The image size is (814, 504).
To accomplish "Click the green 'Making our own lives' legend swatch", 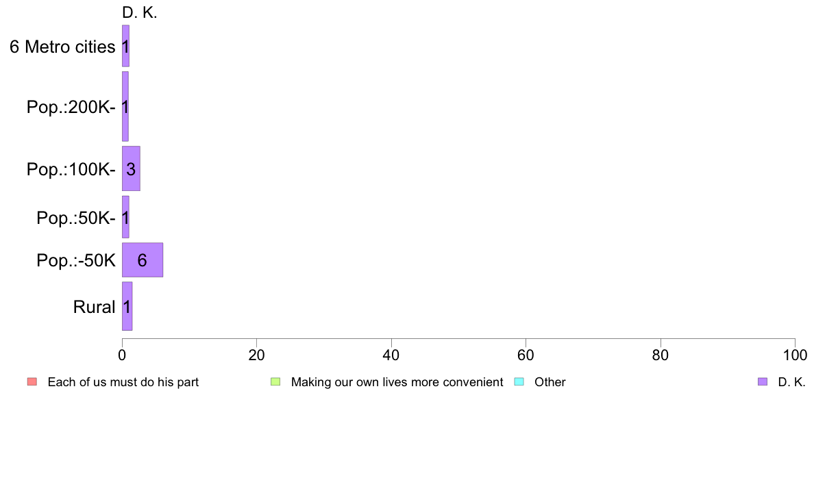I will pos(275,381).
